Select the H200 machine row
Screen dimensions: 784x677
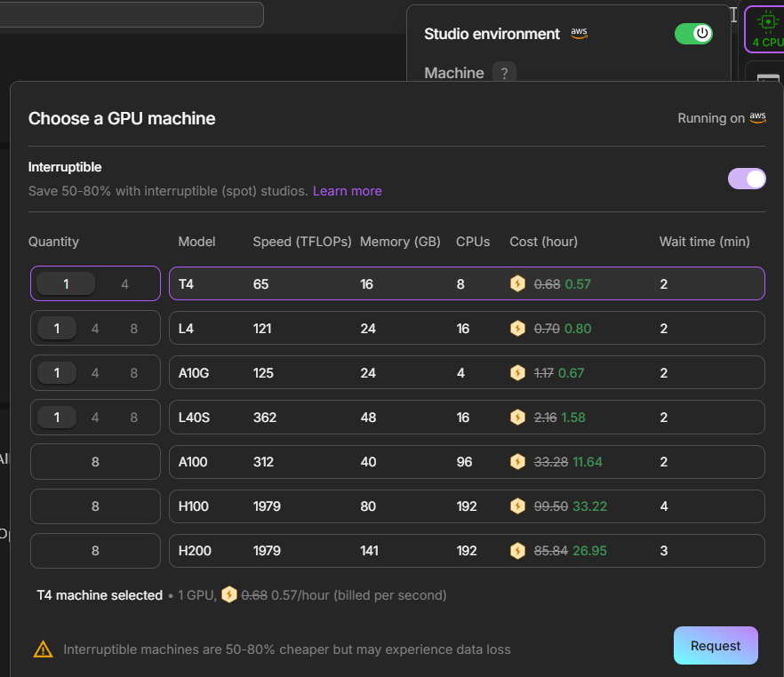click(467, 551)
